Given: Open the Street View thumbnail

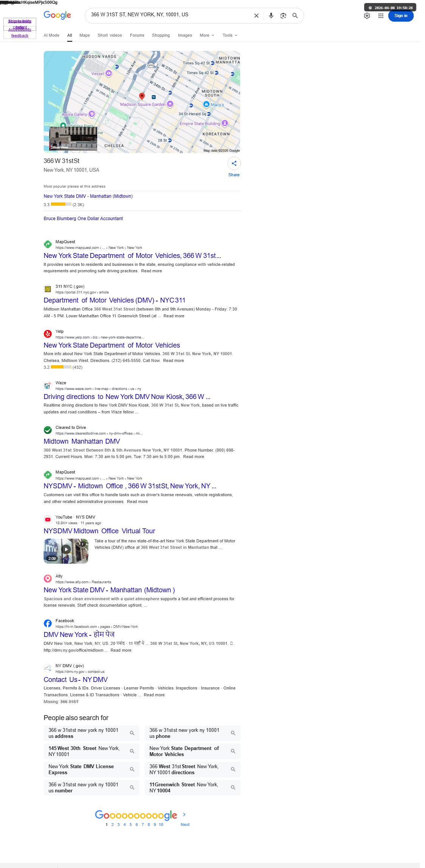Looking at the screenshot, I should click(73, 139).
